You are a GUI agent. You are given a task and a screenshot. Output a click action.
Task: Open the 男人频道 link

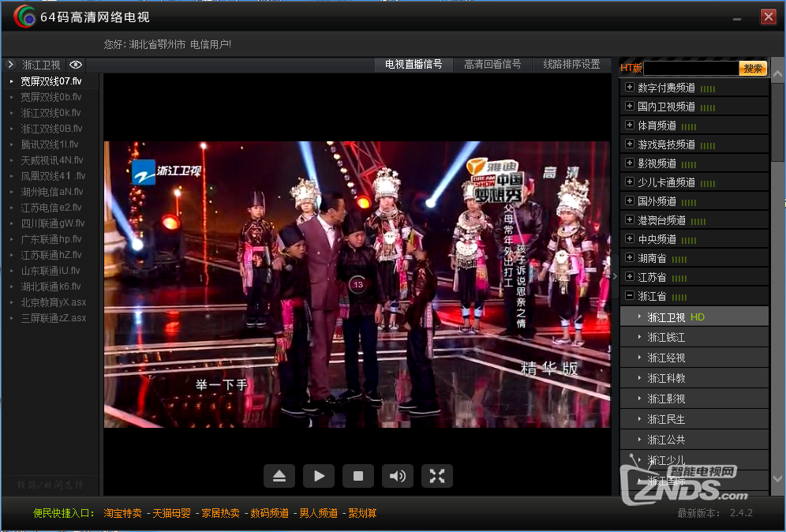click(x=318, y=513)
